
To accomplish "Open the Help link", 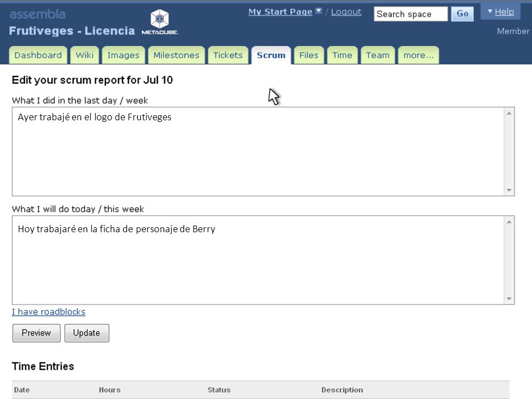I will click(504, 12).
